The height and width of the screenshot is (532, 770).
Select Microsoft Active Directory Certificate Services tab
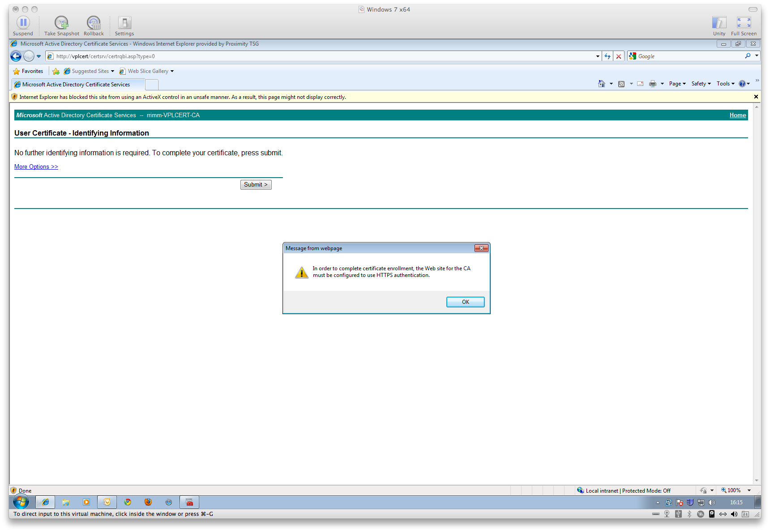(x=78, y=85)
